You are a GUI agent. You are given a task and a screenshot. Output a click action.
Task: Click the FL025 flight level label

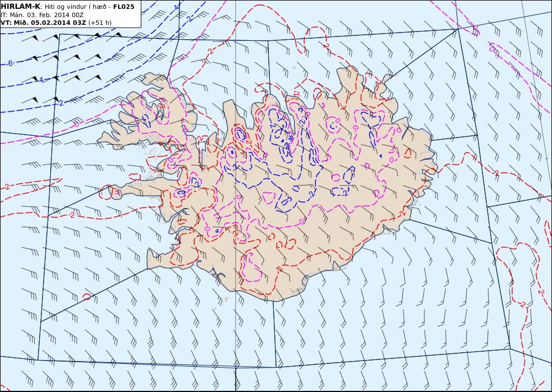[124, 7]
